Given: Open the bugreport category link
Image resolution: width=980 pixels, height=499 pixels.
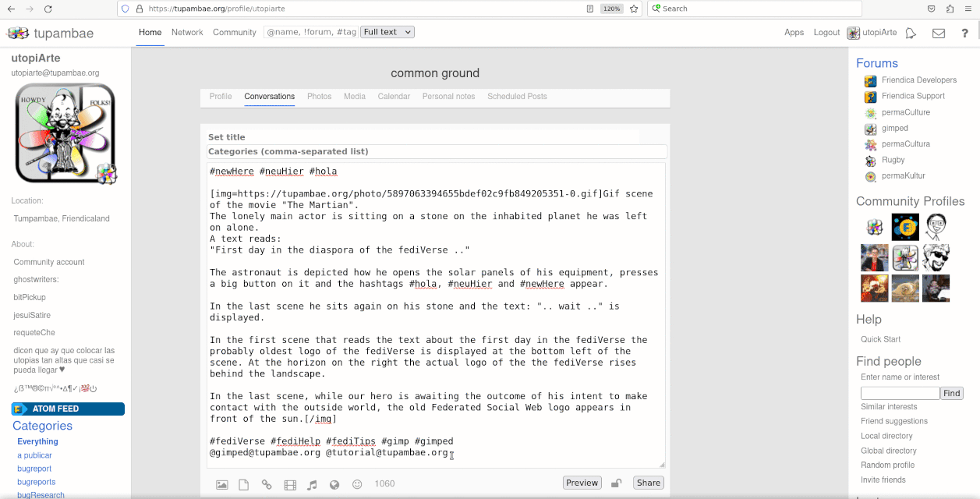Looking at the screenshot, I should (x=34, y=469).
